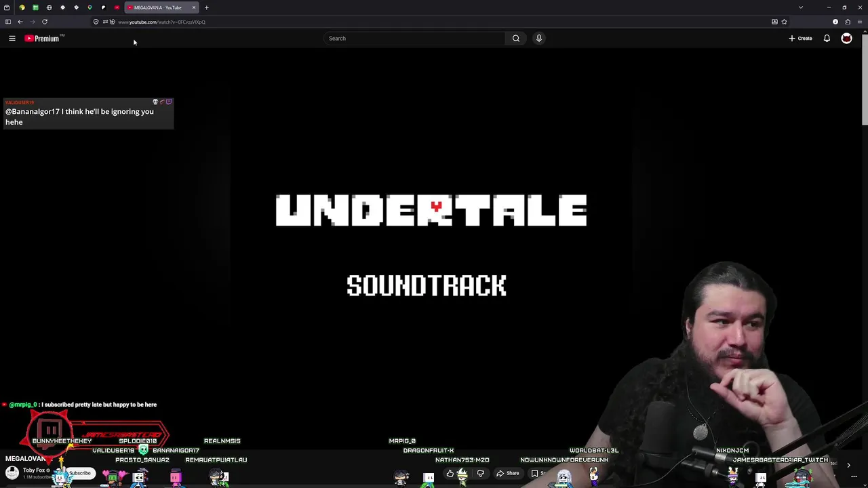This screenshot has width=868, height=488.
Task: Open the round profile icon in browser toolbar
Action: (835, 22)
